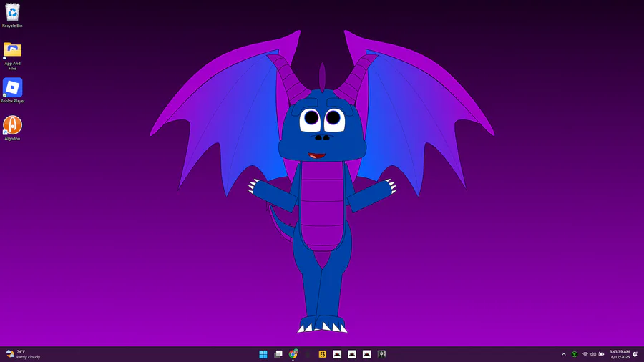Viewport: 644px width, 362px height.
Task: Switch to Google Chrome on the taskbar
Action: point(293,354)
